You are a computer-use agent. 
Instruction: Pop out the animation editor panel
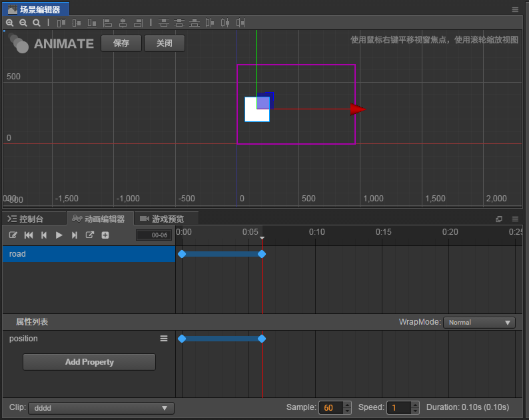coord(499,219)
